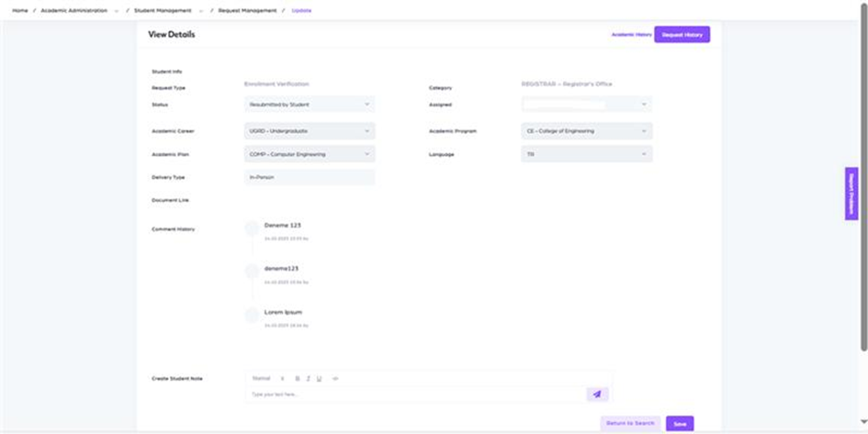Send the student note with paper plane icon
868x434 pixels.
pos(597,394)
